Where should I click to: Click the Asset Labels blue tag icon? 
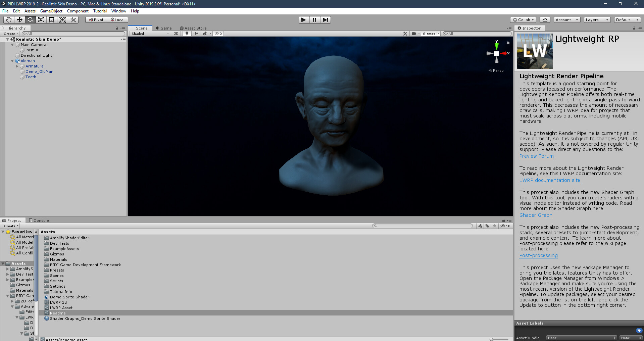pyautogui.click(x=639, y=330)
